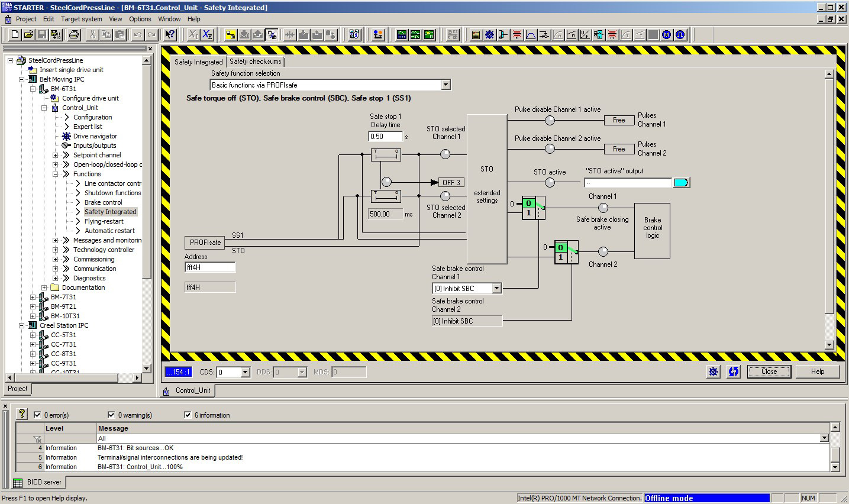Screen dimensions: 849x504
Task: Switch to the Safety checksums tab
Action: tap(255, 62)
